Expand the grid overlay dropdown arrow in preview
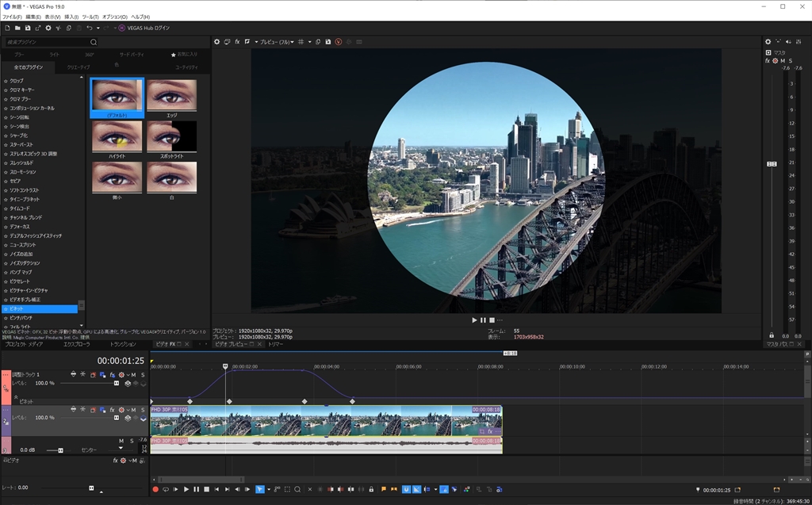This screenshot has width=812, height=505. (x=309, y=41)
